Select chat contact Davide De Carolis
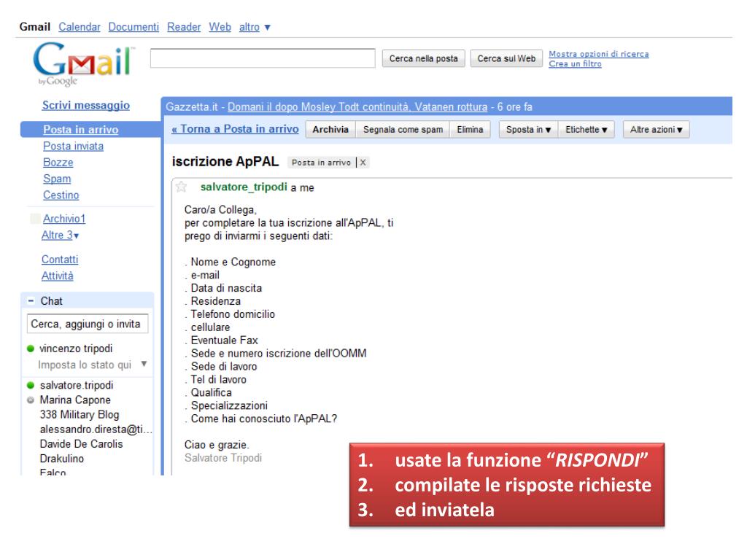Screen dimensions: 747x560 (x=82, y=444)
